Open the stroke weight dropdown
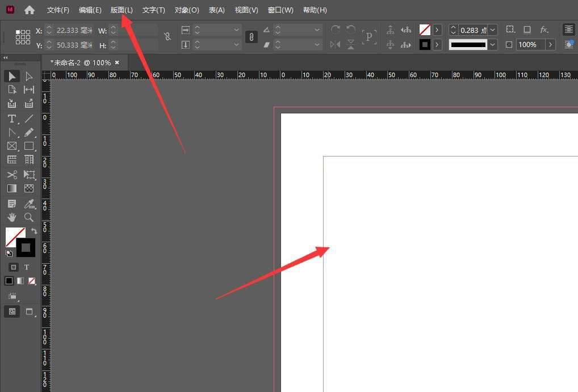This screenshot has width=578, height=392. [493, 30]
